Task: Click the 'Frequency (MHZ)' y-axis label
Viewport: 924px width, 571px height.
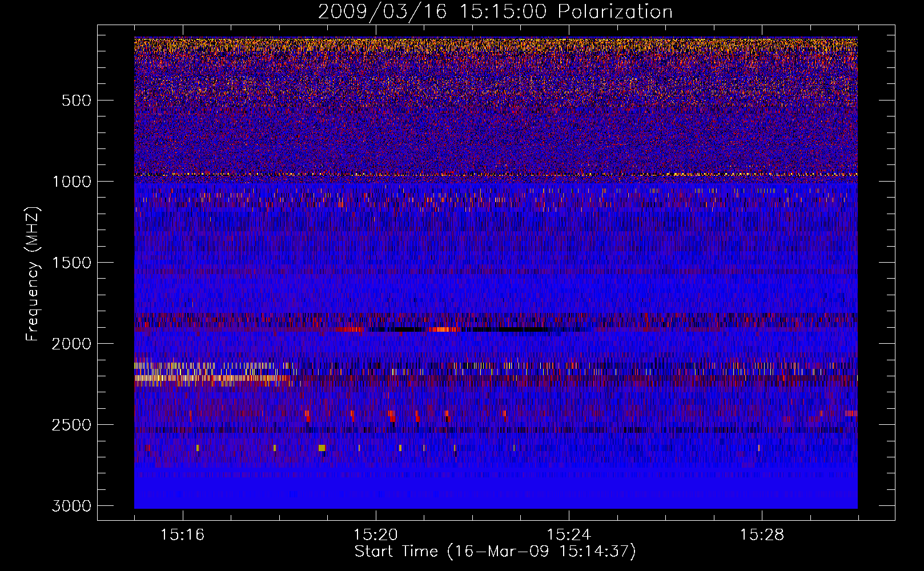Action: point(33,274)
